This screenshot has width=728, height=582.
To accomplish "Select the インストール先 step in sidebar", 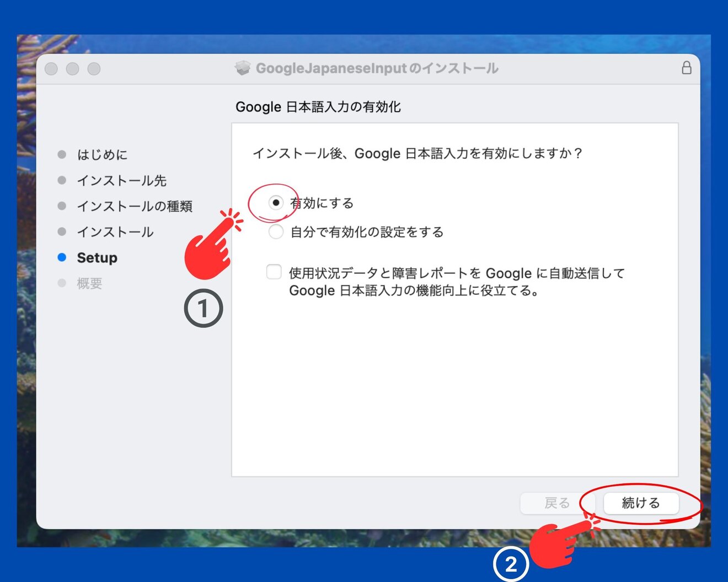I will 121,180.
